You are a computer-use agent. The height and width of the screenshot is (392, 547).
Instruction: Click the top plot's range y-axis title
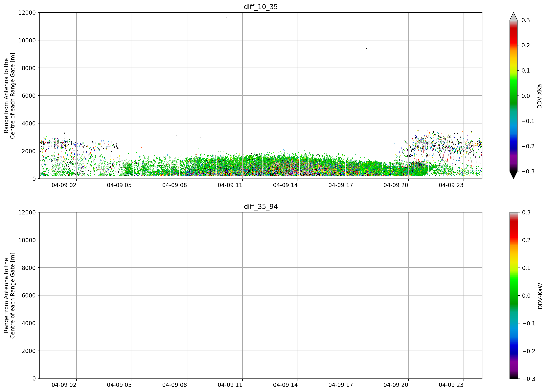tap(9, 96)
